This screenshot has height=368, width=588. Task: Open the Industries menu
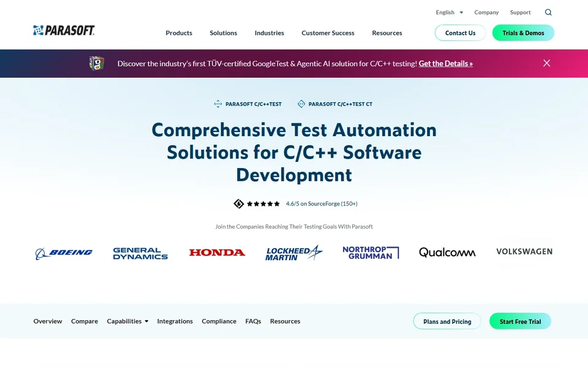(x=269, y=33)
